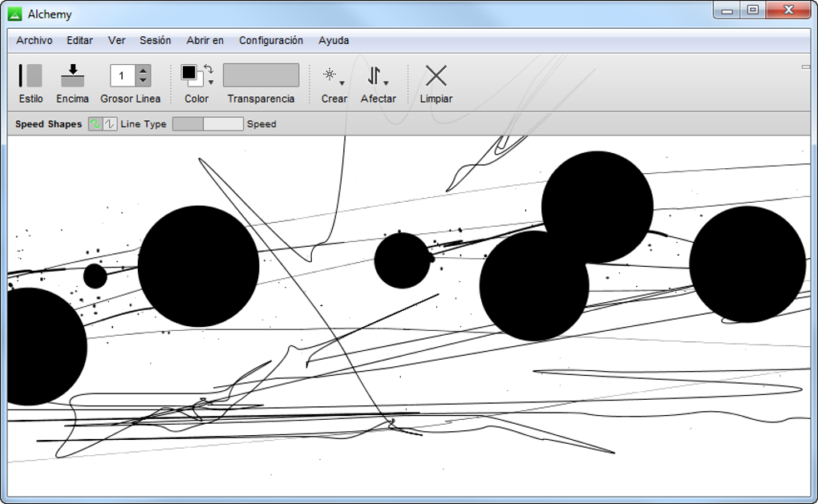Viewport: 818px width, 504px height.
Task: Expand the Crear dropdown arrow
Action: 342,83
